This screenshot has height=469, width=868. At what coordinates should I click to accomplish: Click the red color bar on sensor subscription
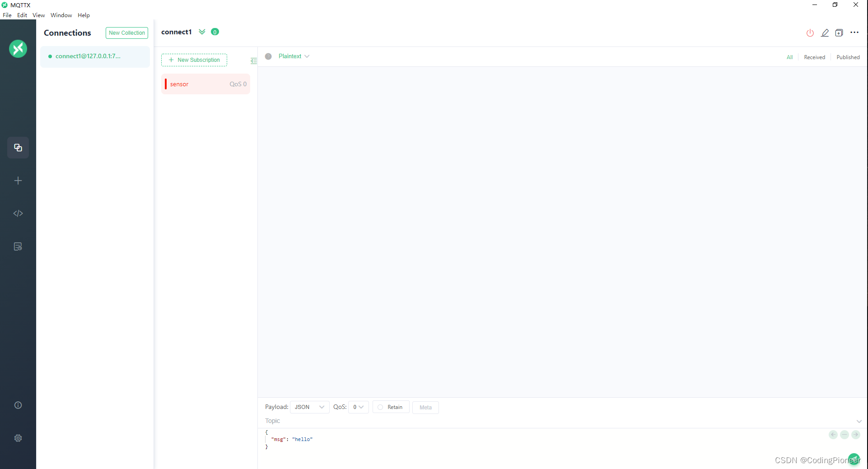click(x=166, y=84)
